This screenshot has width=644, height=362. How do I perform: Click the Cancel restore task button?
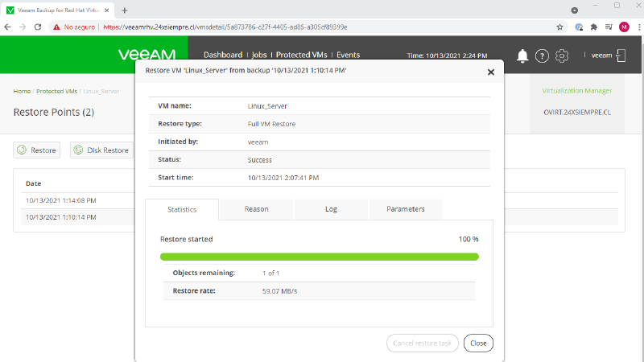click(422, 343)
